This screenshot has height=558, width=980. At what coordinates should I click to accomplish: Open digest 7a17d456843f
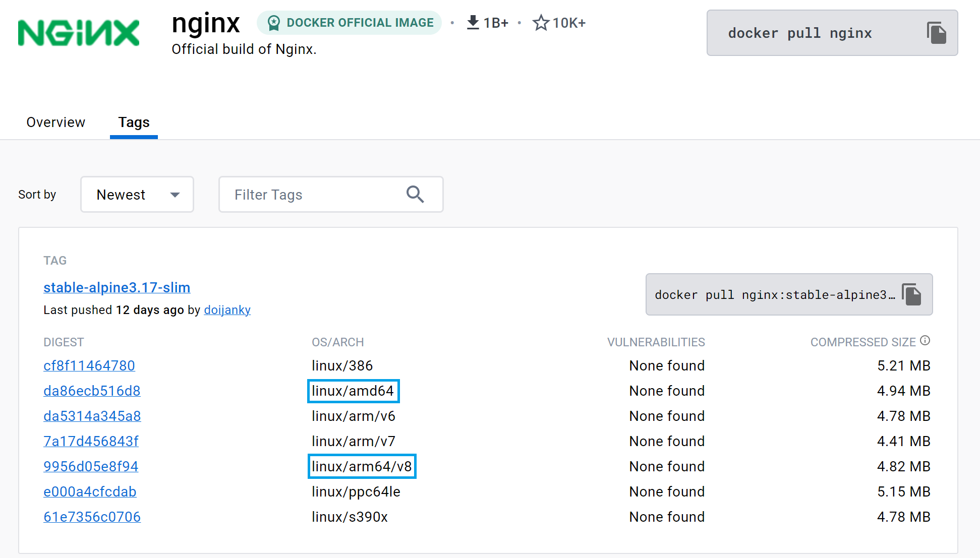tap(91, 441)
